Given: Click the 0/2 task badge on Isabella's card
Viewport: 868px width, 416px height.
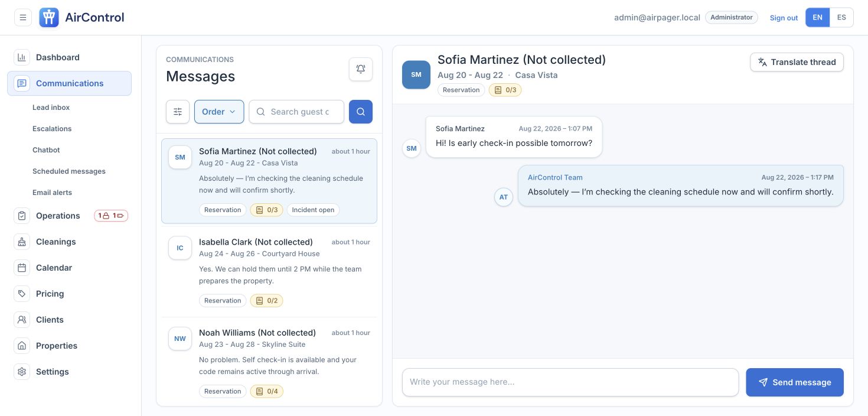Looking at the screenshot, I should [x=266, y=301].
